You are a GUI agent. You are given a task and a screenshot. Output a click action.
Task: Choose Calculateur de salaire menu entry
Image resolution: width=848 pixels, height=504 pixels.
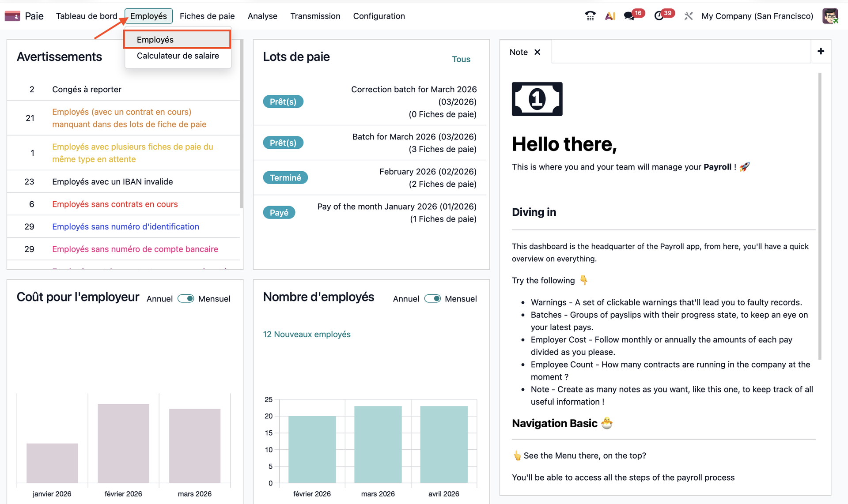(x=178, y=56)
